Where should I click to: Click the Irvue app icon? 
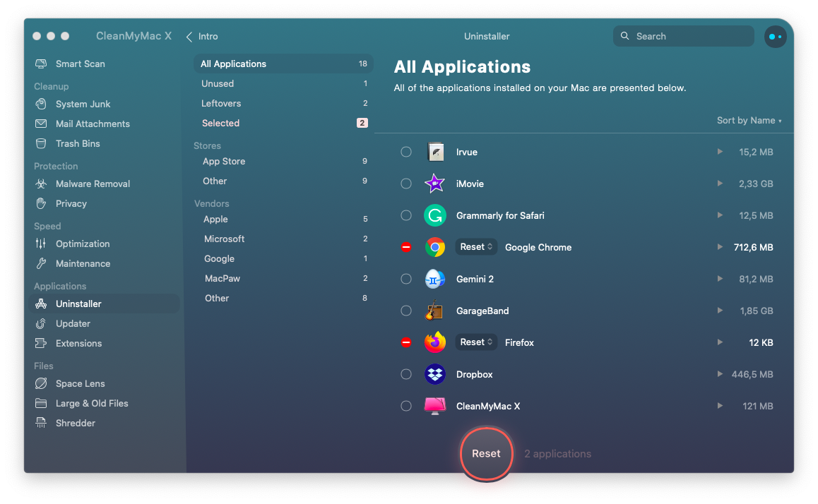[435, 152]
